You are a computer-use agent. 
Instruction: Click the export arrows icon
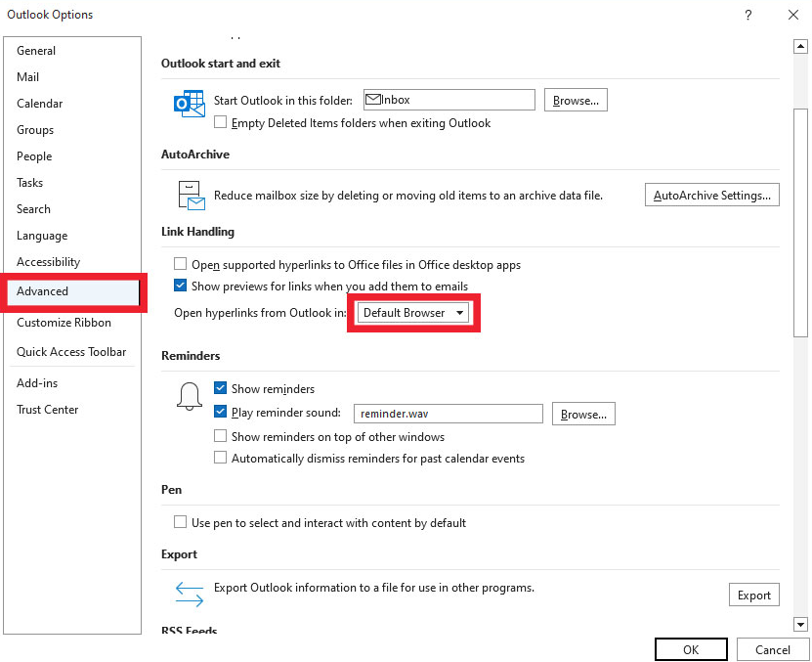tap(189, 595)
